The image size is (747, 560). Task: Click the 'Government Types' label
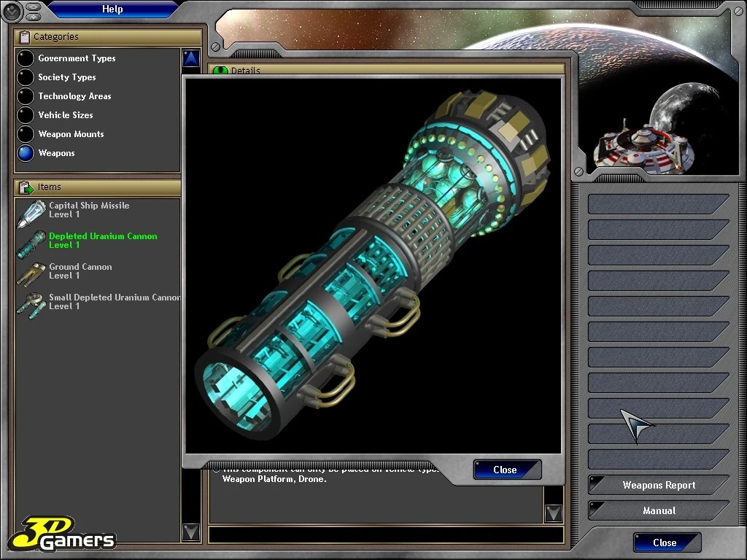(x=77, y=58)
